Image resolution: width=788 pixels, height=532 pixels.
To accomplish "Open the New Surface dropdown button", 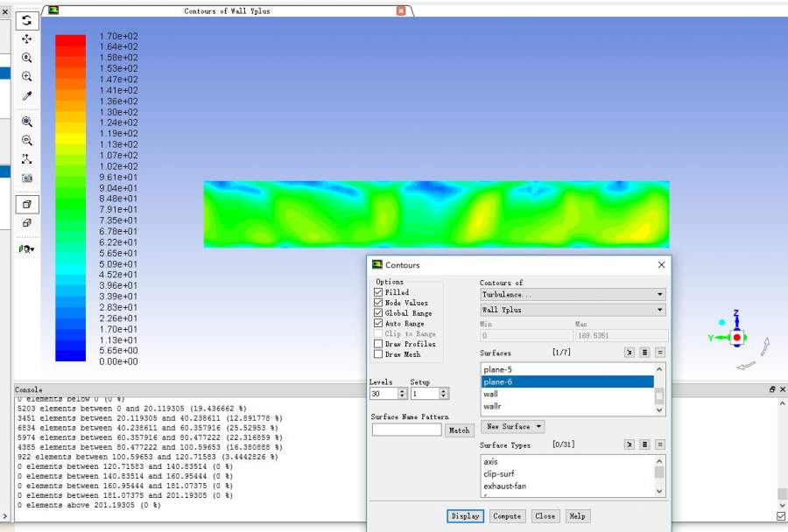I will (x=513, y=426).
